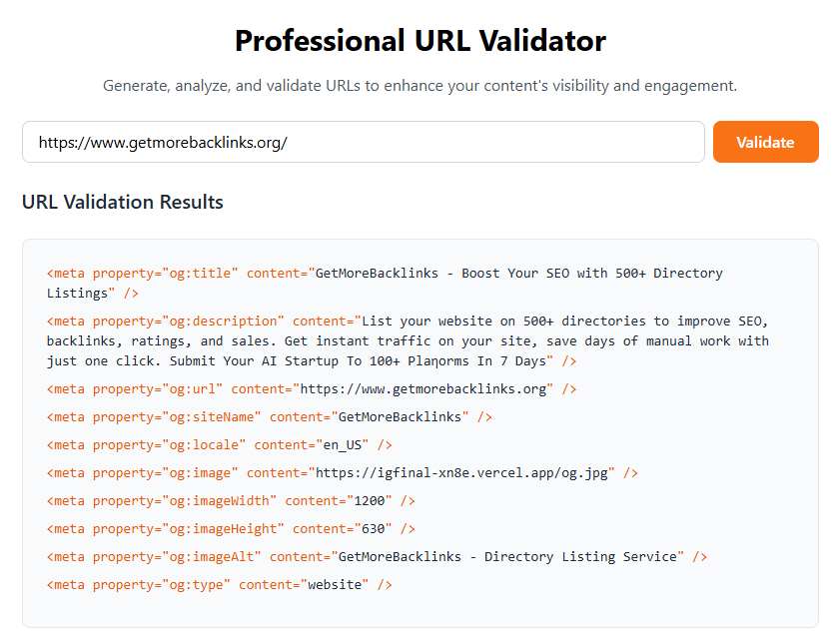This screenshot has width=840, height=644.
Task: Click the og:siteName meta tag
Action: [x=260, y=416]
